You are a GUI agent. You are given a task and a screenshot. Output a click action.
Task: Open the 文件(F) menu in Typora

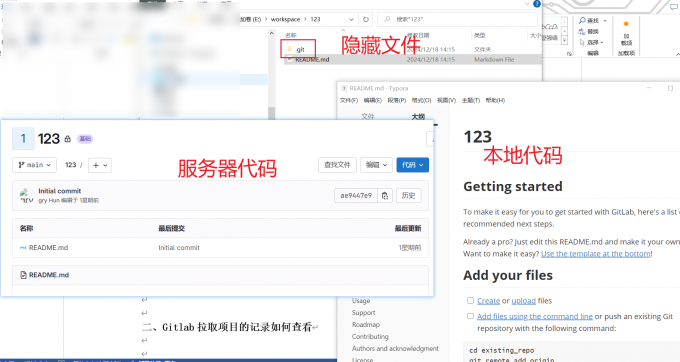pyautogui.click(x=349, y=101)
